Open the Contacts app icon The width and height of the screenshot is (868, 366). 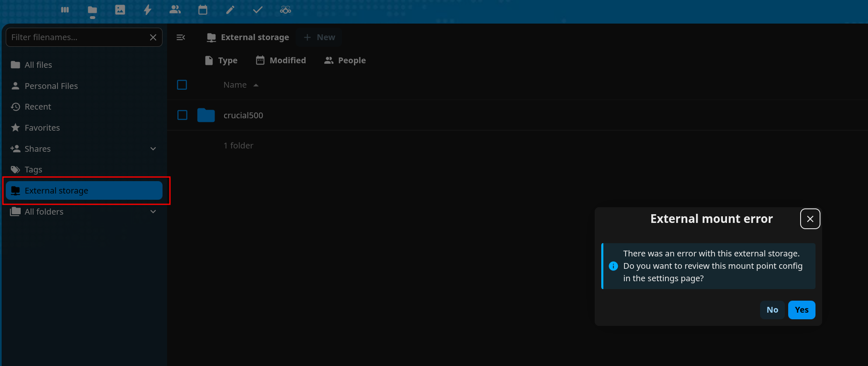[x=175, y=10]
